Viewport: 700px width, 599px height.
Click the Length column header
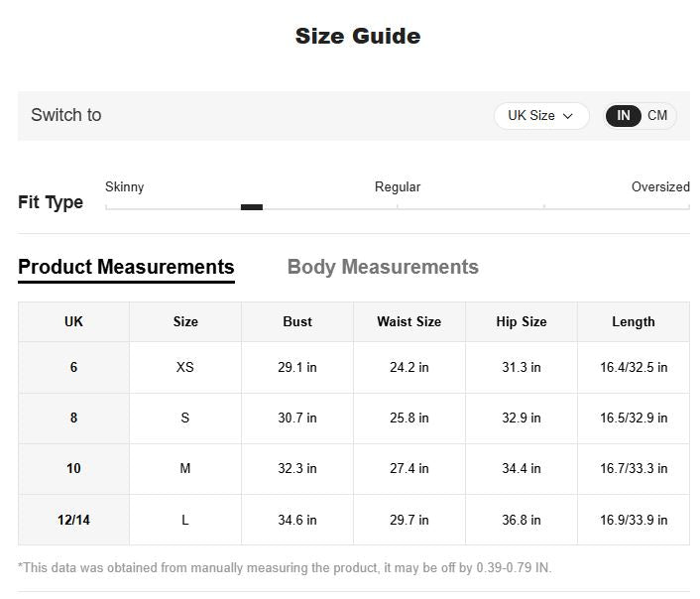click(634, 321)
